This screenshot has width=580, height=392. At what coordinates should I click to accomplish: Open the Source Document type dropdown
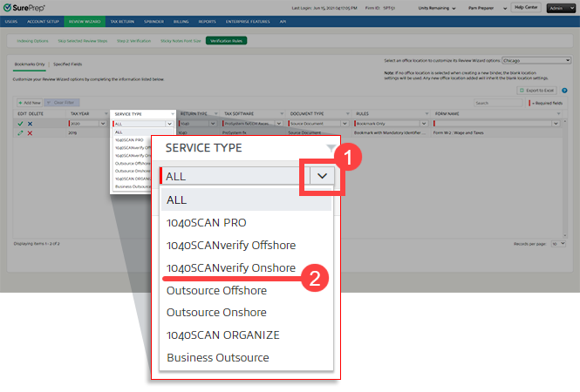345,124
